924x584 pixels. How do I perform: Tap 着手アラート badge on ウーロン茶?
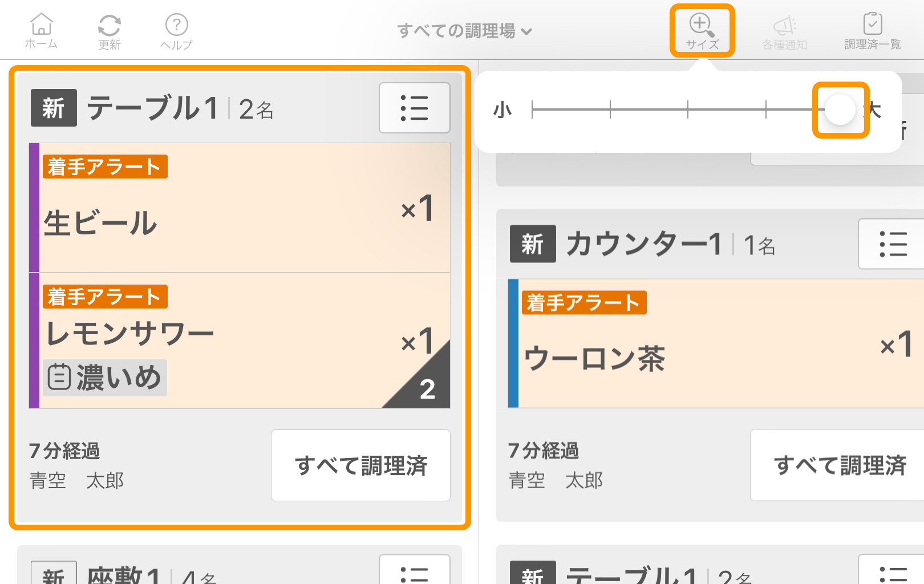[584, 302]
